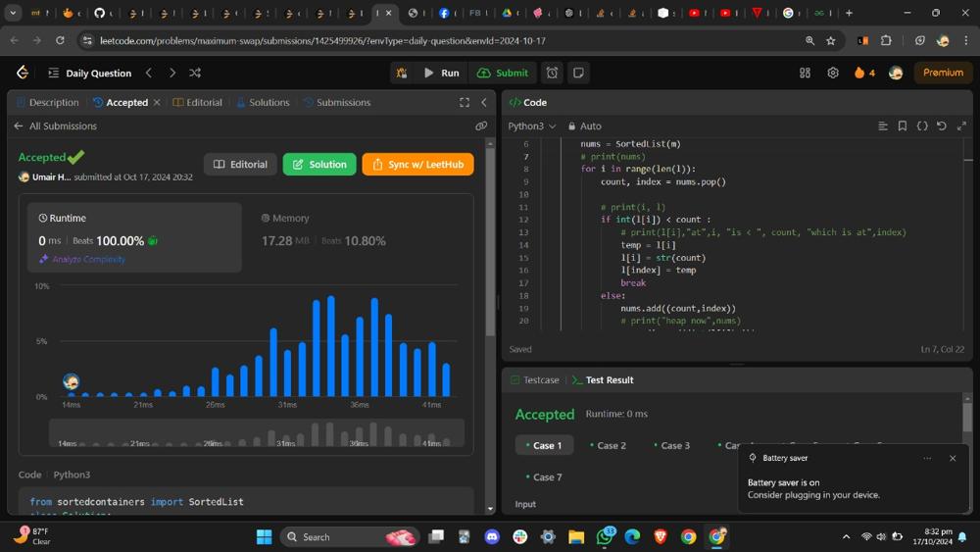The height and width of the screenshot is (552, 980).
Task: Toggle the Auto lock setting
Action: coord(585,125)
